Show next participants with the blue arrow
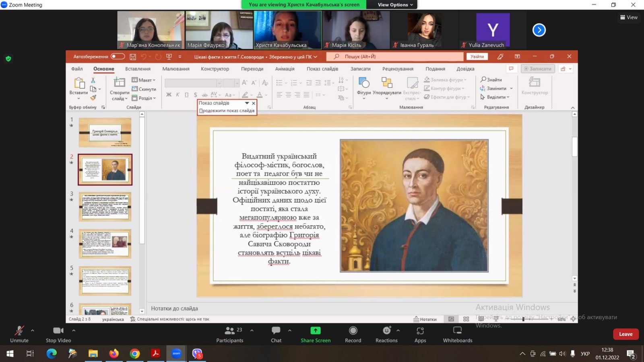 tap(539, 30)
